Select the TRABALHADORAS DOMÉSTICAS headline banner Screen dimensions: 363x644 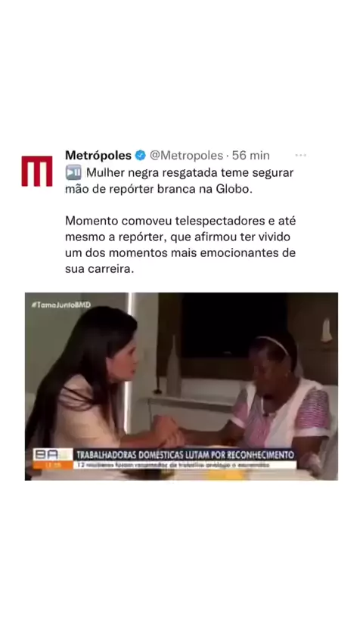pos(185,455)
